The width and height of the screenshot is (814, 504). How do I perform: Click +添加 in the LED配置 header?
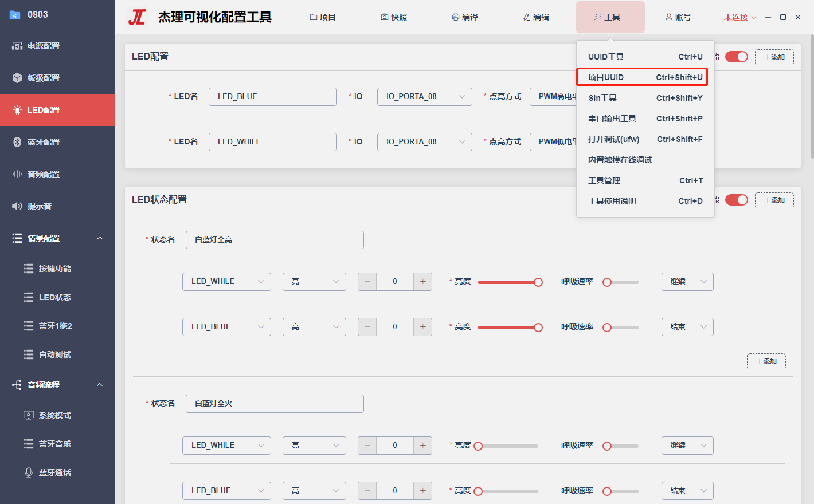click(x=774, y=57)
